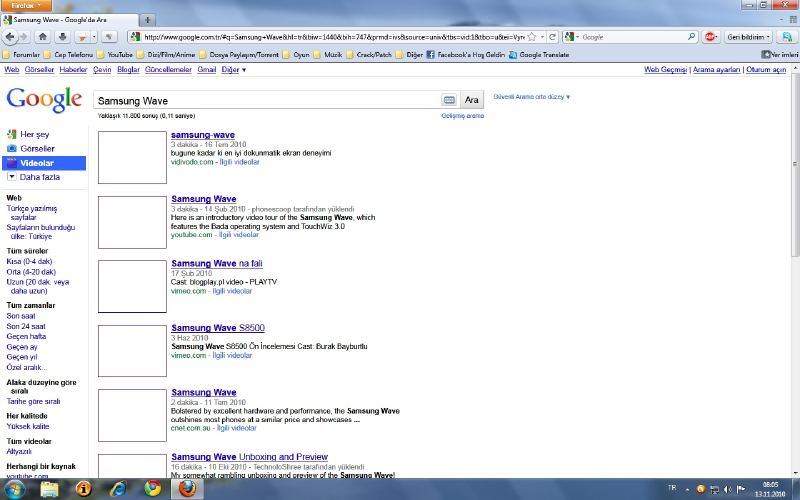
Task: Open the Geri bildirim dropdown button
Action: click(748, 37)
